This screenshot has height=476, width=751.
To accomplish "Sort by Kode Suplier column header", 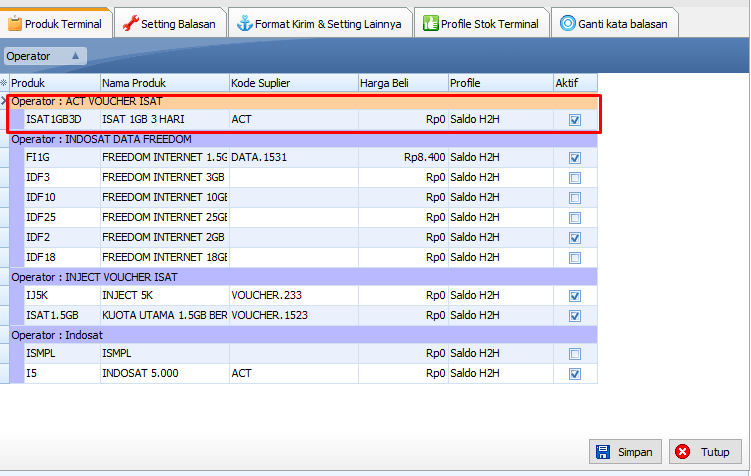I will [x=294, y=83].
